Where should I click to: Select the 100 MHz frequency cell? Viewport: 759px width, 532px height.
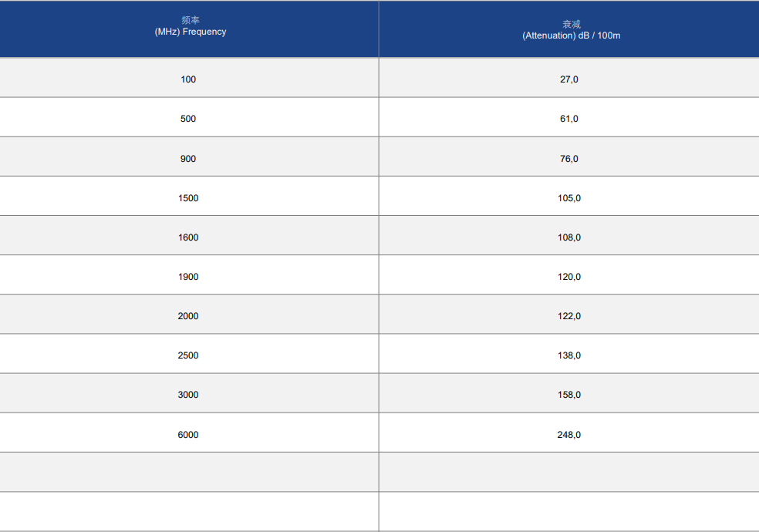coord(188,79)
